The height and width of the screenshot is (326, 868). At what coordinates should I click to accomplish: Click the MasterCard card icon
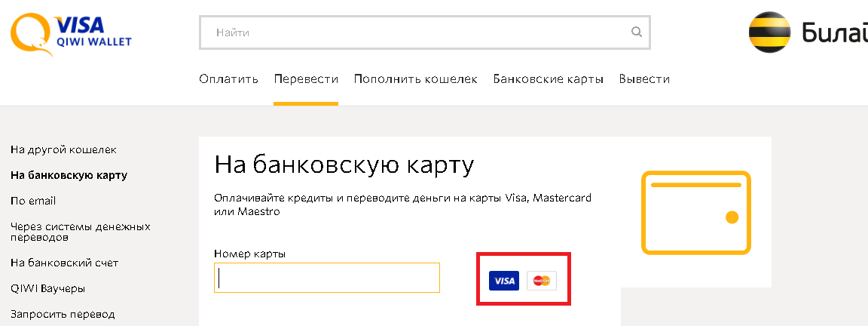[541, 281]
